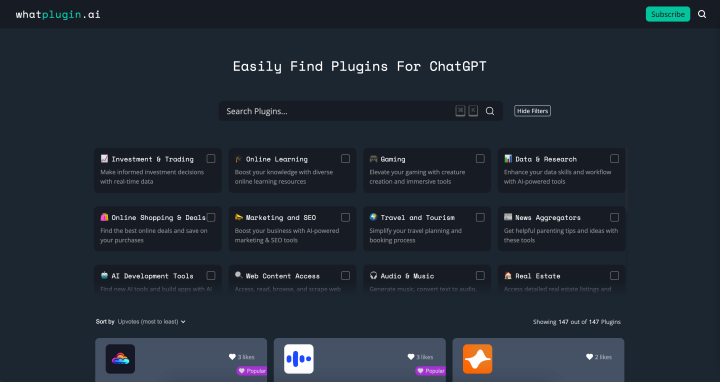Click the colorful cloud plugin logo

pos(120,359)
